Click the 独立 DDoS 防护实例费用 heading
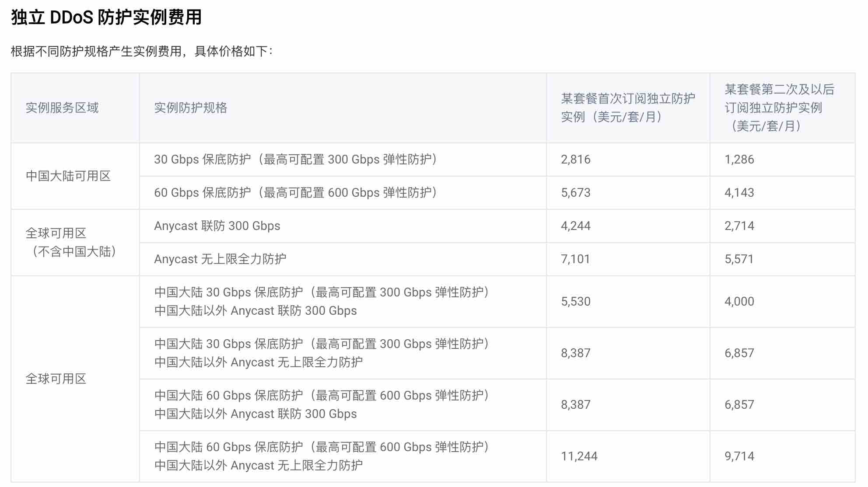The image size is (868, 487). click(106, 17)
